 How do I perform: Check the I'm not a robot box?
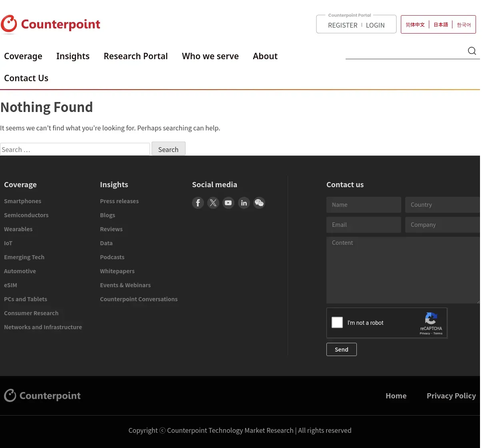(x=337, y=322)
